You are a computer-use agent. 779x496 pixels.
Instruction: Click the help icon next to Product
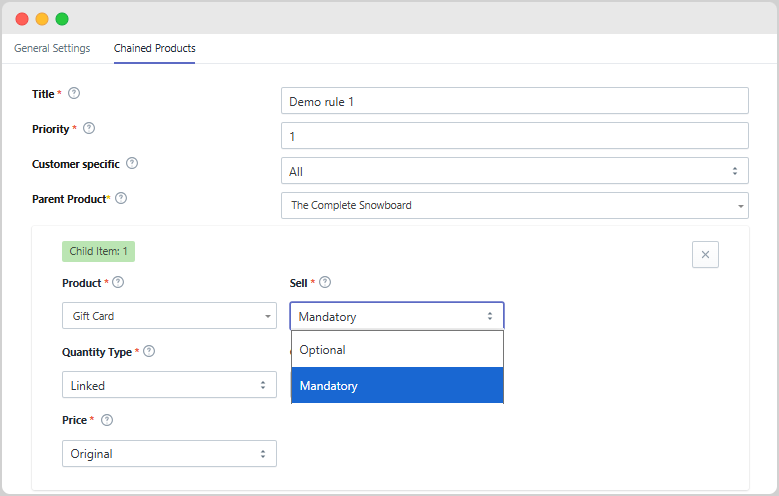[x=118, y=283]
